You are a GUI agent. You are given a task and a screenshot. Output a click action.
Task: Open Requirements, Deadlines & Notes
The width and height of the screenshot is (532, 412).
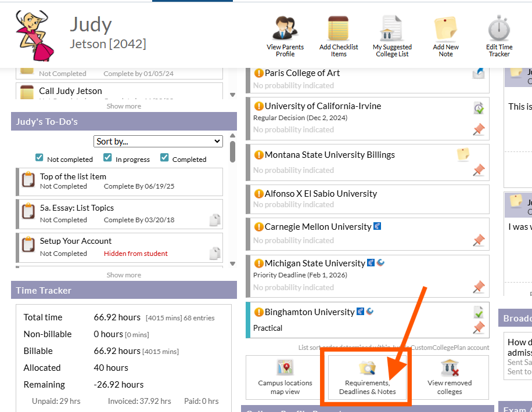coord(368,377)
